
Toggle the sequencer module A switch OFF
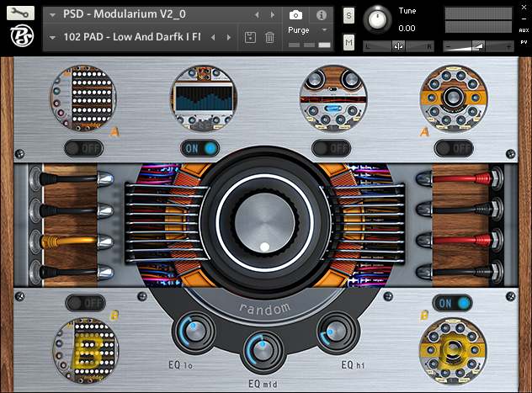pyautogui.click(x=84, y=148)
